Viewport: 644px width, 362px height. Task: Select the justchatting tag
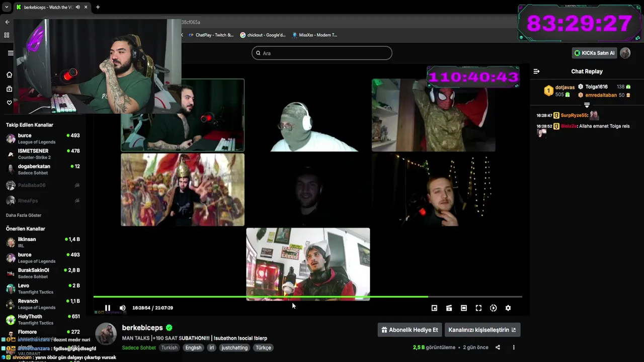[234, 347]
